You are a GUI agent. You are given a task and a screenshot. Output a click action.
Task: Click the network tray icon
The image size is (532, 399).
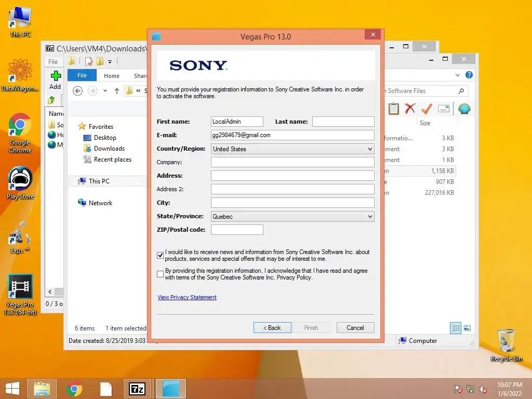point(470,389)
